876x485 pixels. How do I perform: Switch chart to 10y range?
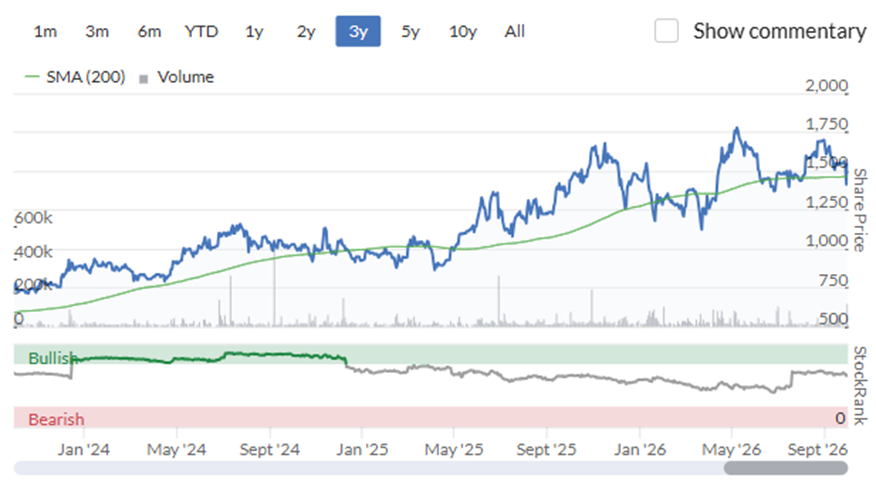463,31
